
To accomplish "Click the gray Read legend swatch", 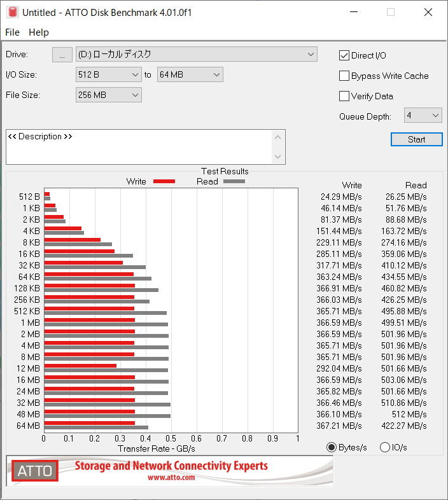I will click(234, 181).
